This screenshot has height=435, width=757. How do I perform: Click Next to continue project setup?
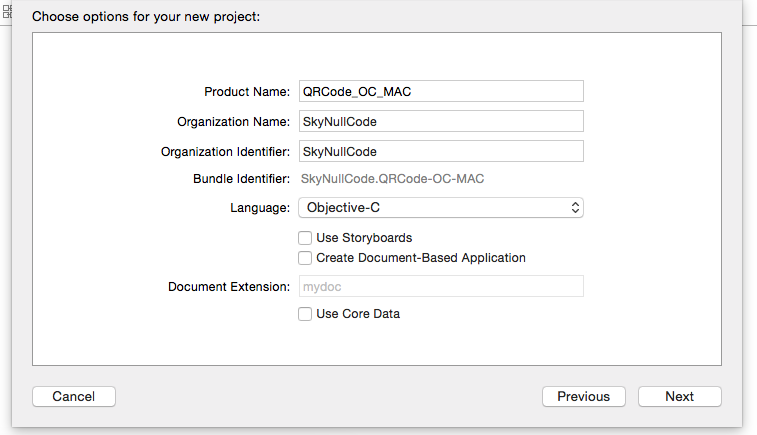[679, 396]
